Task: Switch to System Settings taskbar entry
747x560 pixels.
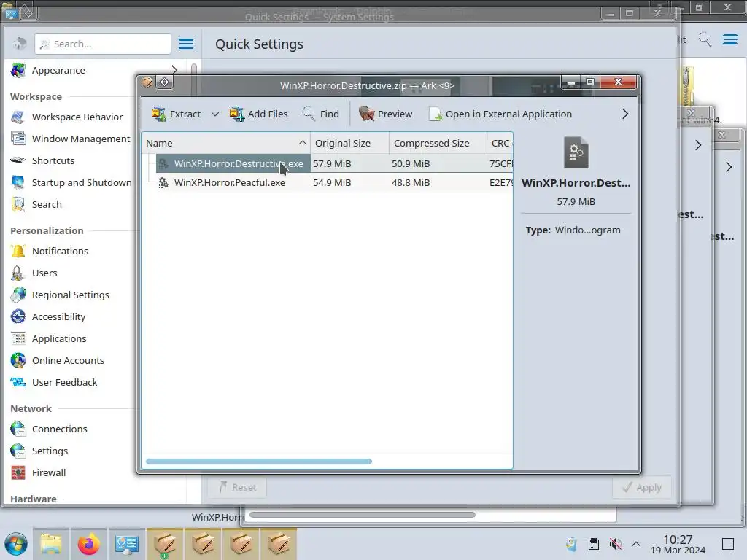Action: pos(127,544)
